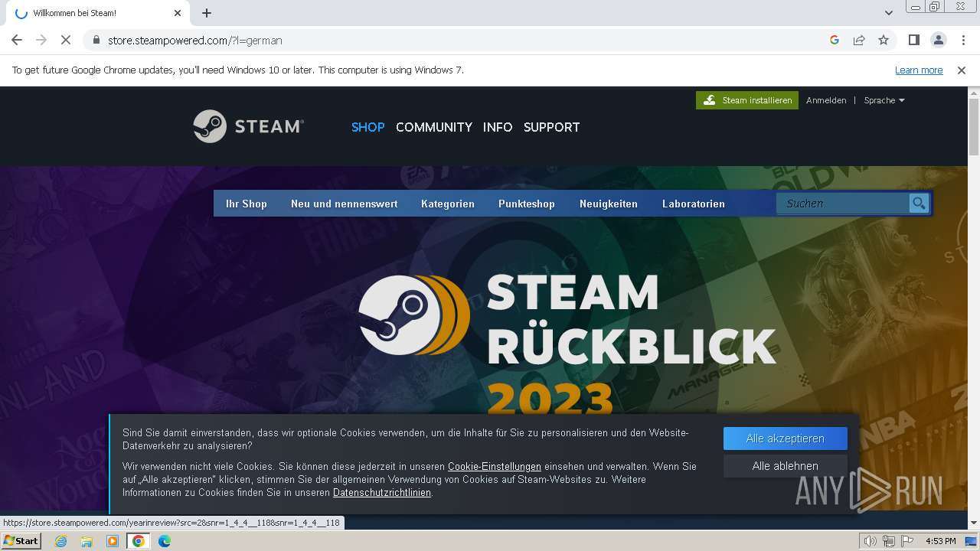The width and height of the screenshot is (980, 551).
Task: Click the network tray icon
Action: (x=889, y=541)
